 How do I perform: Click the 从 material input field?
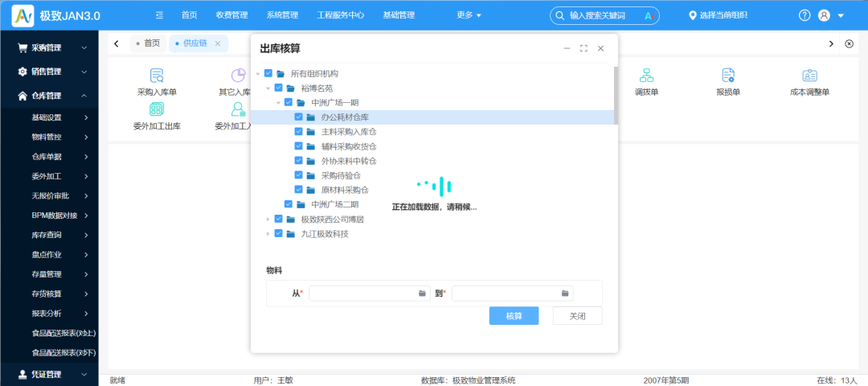pyautogui.click(x=370, y=293)
